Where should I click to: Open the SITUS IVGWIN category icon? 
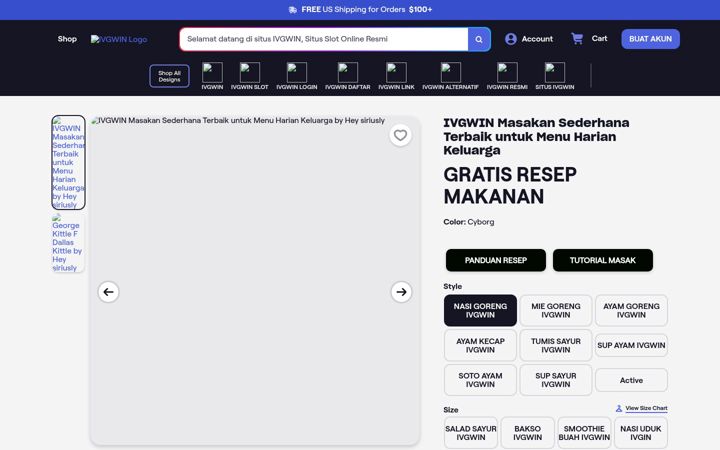555,73
